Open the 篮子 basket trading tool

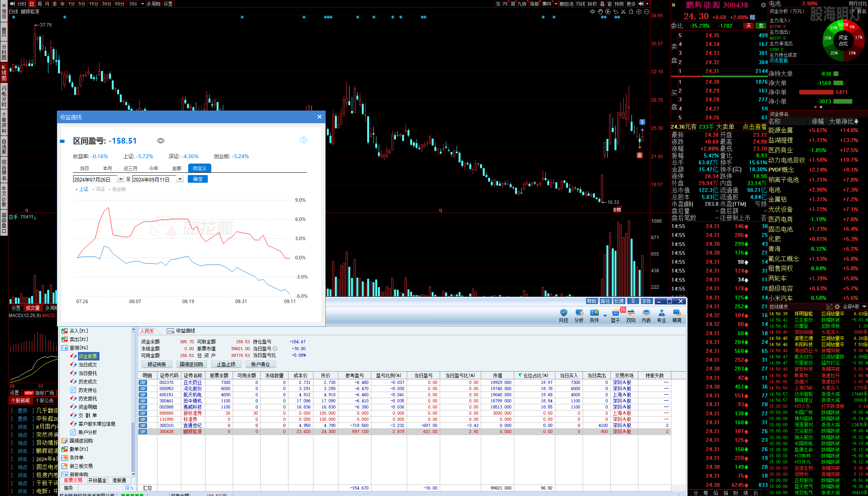(x=615, y=316)
